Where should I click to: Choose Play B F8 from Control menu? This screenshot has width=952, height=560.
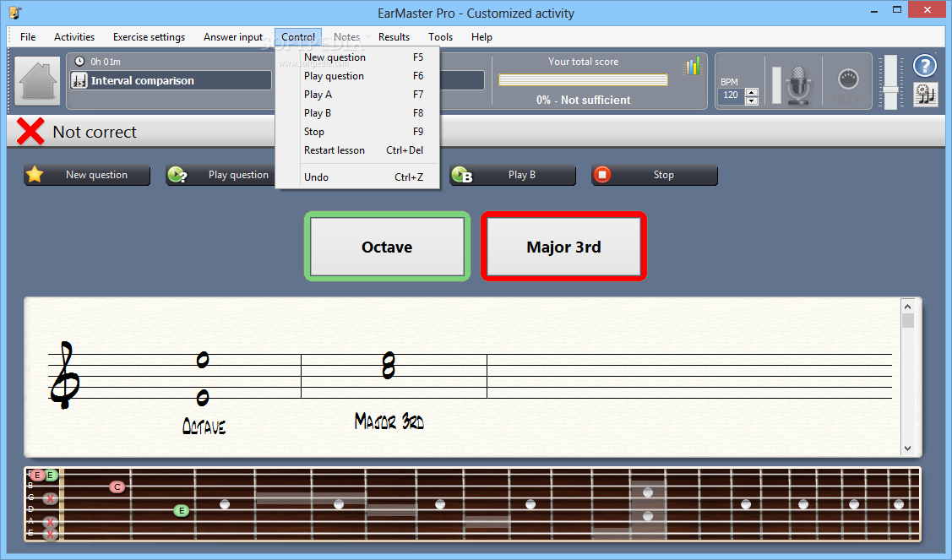[x=357, y=113]
